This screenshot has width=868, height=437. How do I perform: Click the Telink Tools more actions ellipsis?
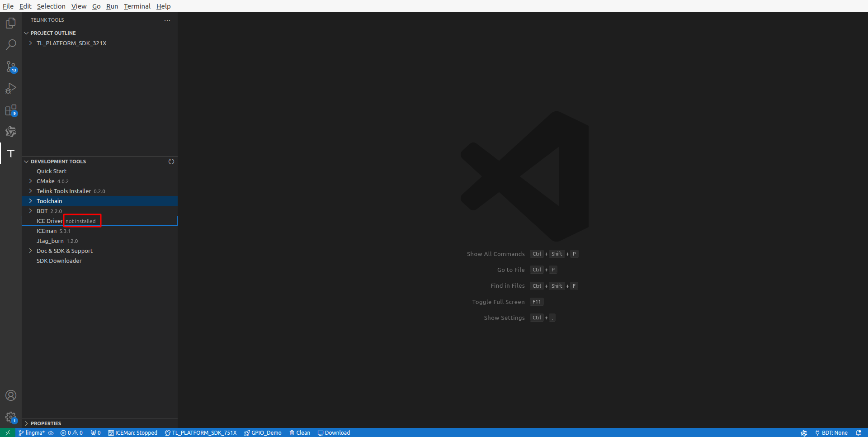click(167, 20)
